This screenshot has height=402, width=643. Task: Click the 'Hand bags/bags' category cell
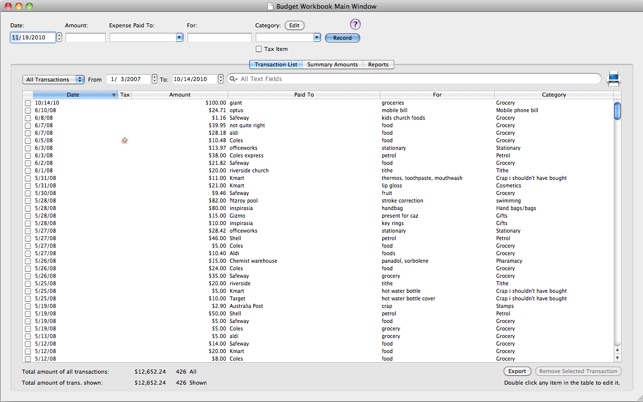pyautogui.click(x=516, y=208)
